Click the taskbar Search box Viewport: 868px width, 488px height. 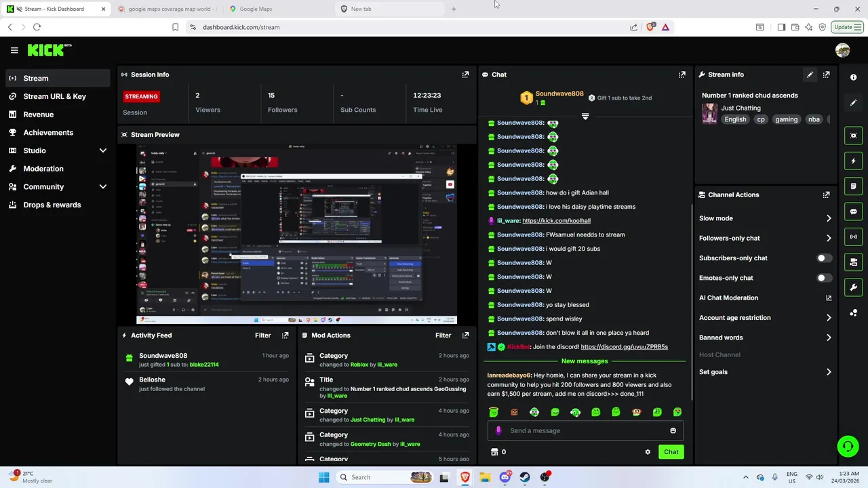tap(383, 477)
